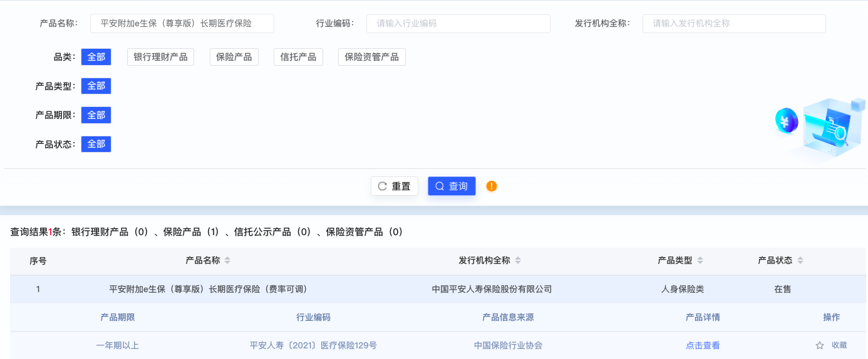868x359 pixels.
Task: Focus the 行业编码 input field
Action: click(458, 23)
